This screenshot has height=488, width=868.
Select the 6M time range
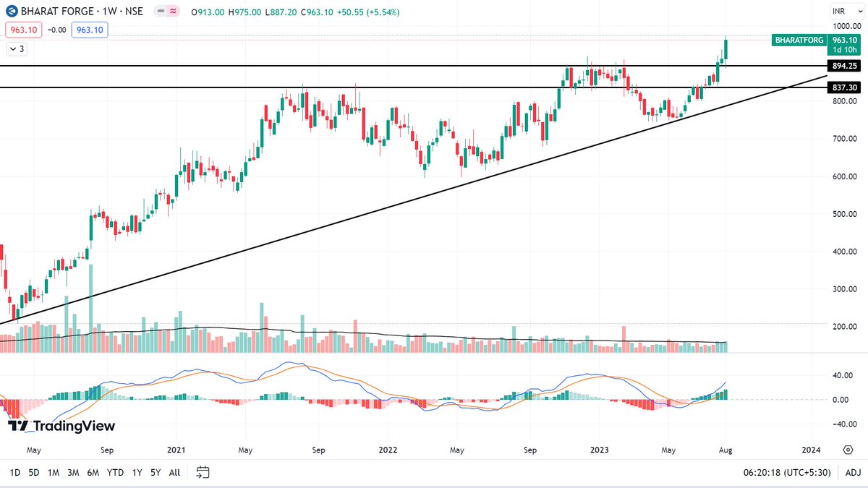(x=93, y=472)
